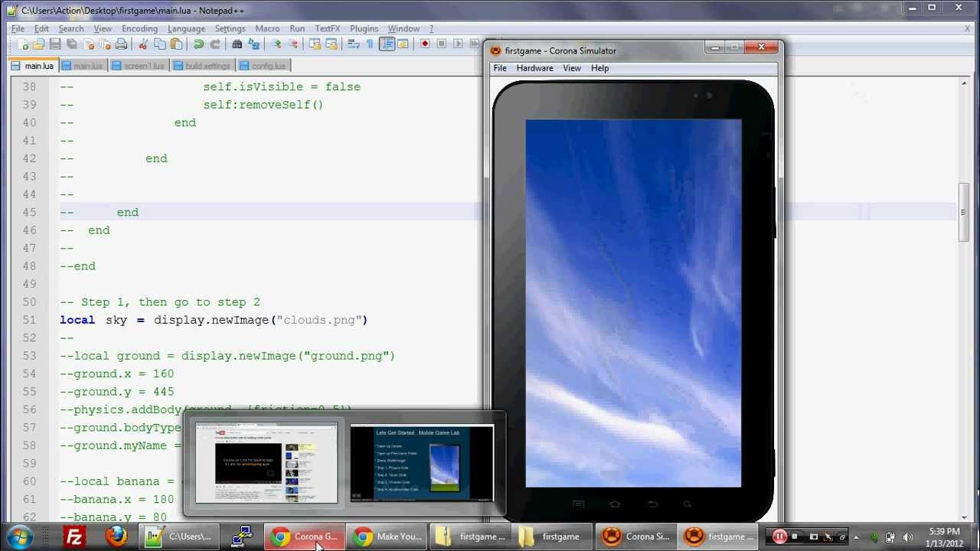Open Firefox from the taskbar
The image size is (980, 551).
click(x=116, y=536)
